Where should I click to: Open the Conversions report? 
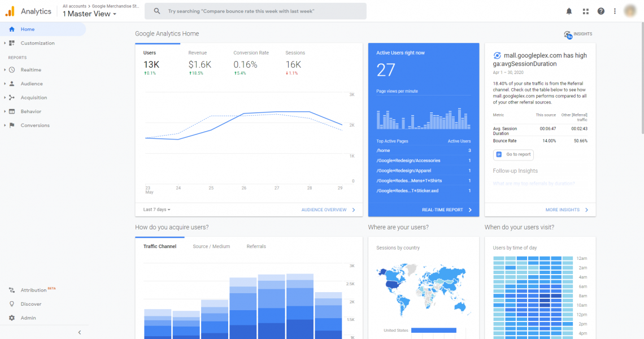pos(34,124)
